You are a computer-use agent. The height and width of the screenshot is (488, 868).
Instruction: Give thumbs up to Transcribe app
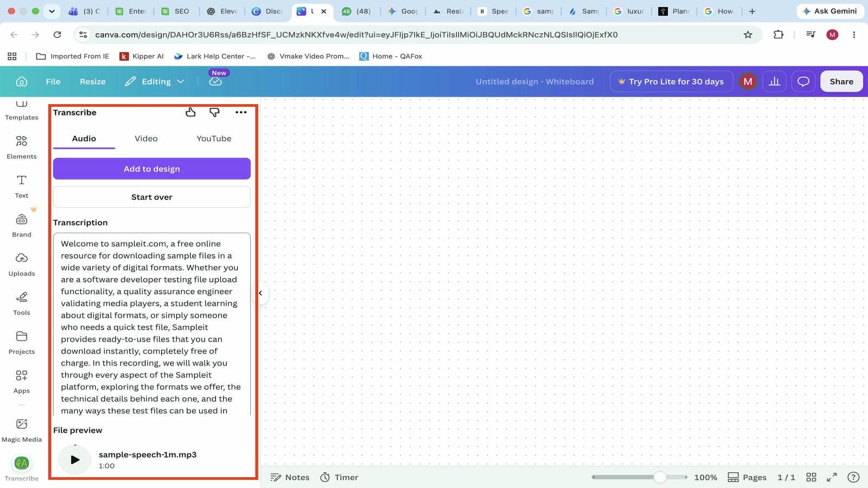190,112
